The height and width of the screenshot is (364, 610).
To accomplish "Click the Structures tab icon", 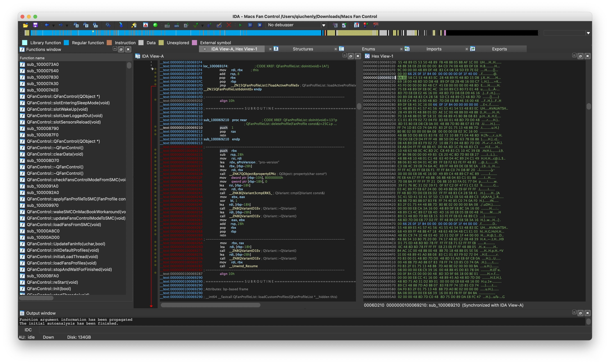I will (276, 49).
